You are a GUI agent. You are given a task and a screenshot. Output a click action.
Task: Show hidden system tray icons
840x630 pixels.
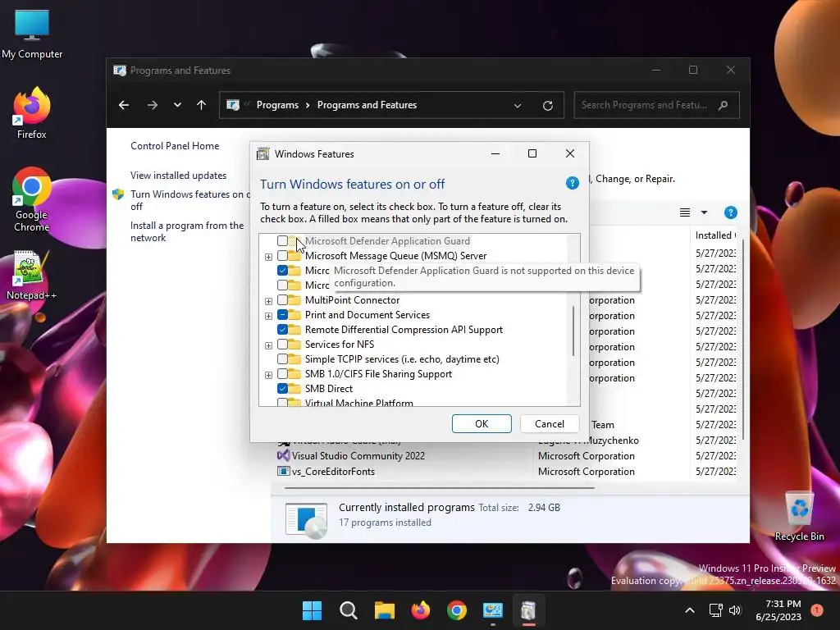690,610
